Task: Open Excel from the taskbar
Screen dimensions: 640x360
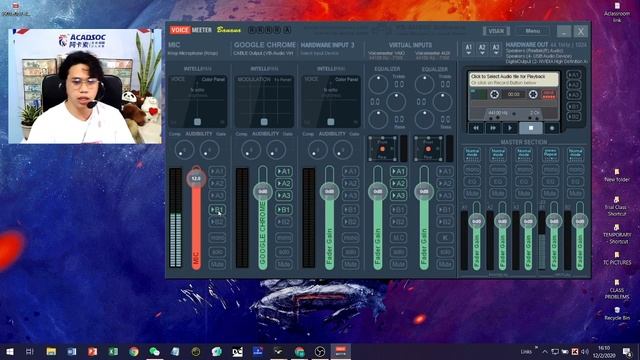Action: pyautogui.click(x=113, y=351)
